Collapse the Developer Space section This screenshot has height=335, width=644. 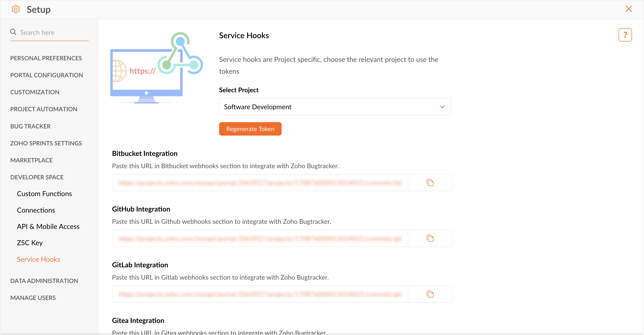click(37, 177)
